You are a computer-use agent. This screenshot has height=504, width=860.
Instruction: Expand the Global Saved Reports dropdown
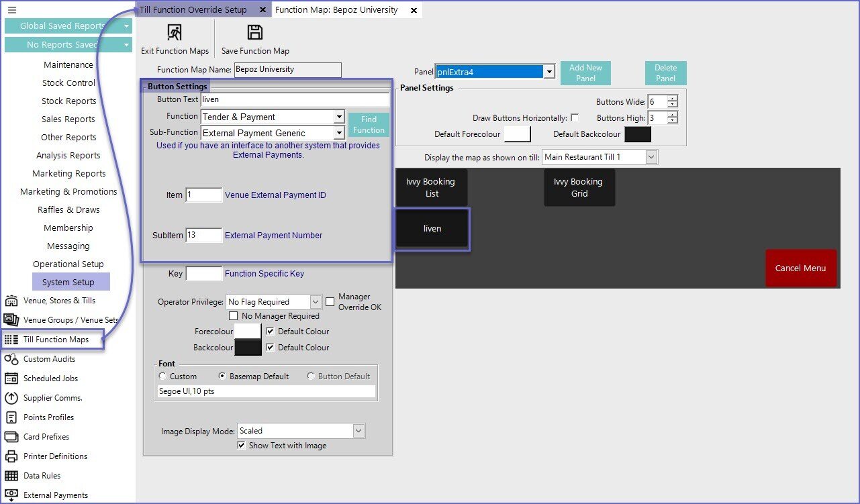(126, 26)
